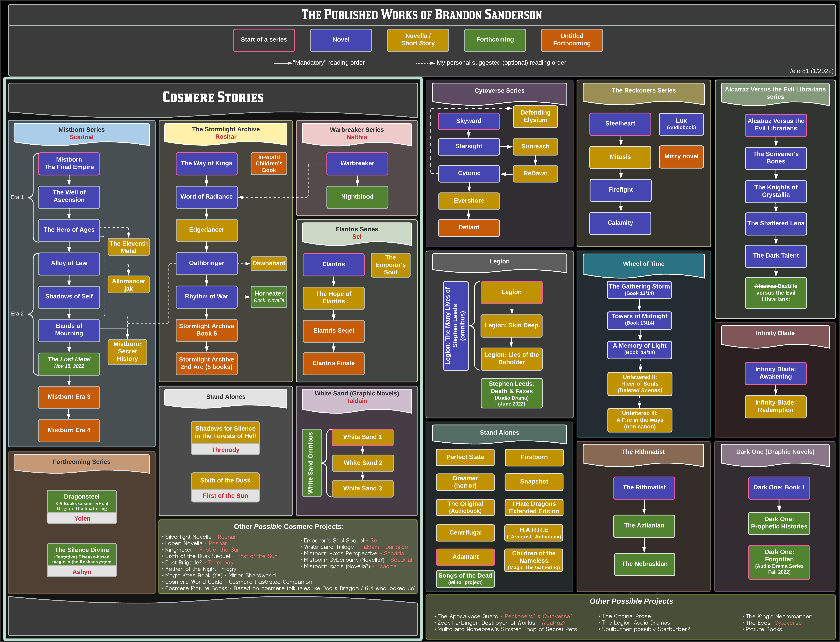This screenshot has width=840, height=642.
Task: Click the green 'Forthcoming' legend swatch
Action: point(495,40)
